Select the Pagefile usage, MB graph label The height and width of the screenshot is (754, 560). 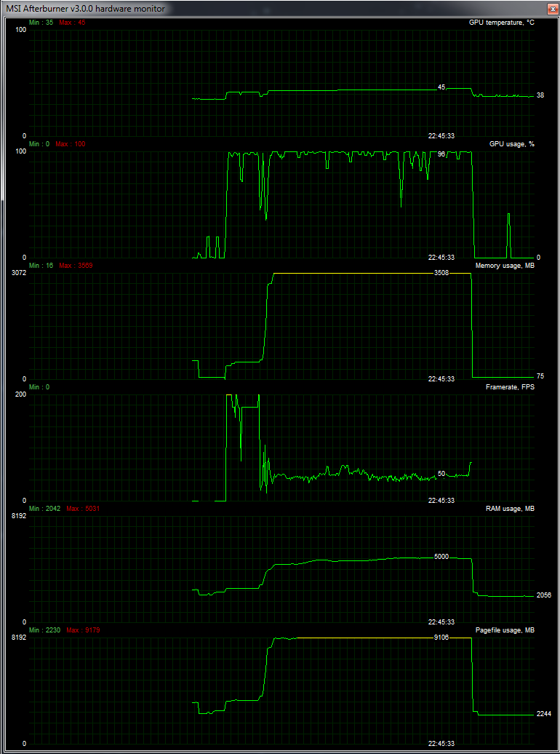[x=505, y=630]
